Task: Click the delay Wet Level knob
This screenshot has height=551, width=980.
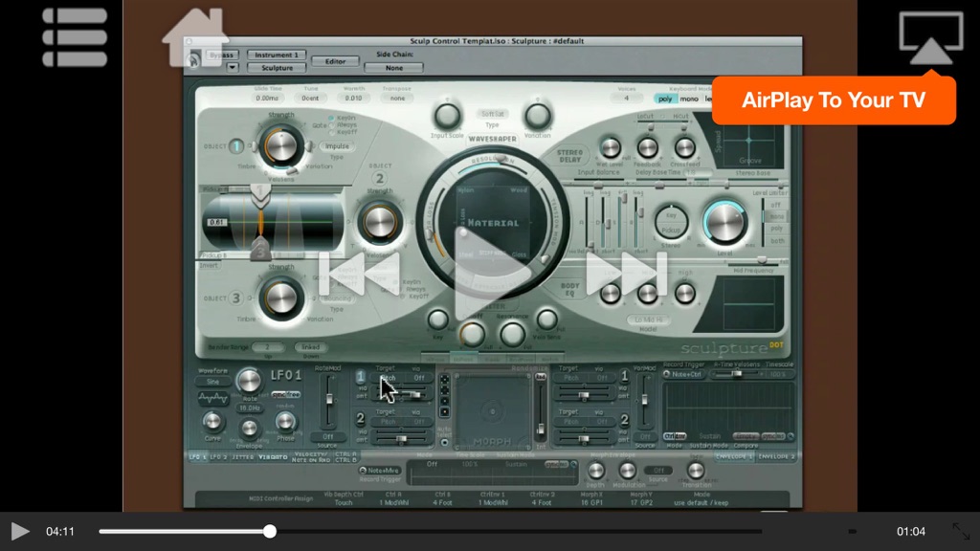Action: pyautogui.click(x=610, y=148)
